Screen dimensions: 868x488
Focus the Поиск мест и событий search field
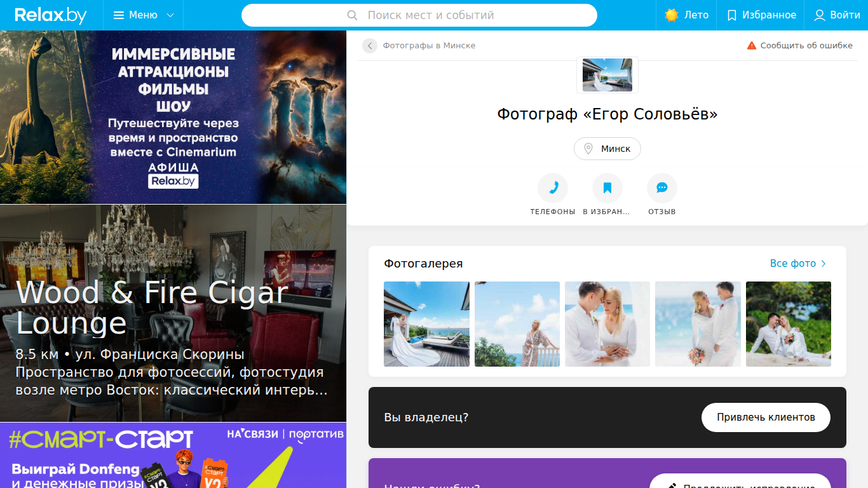pos(419,15)
